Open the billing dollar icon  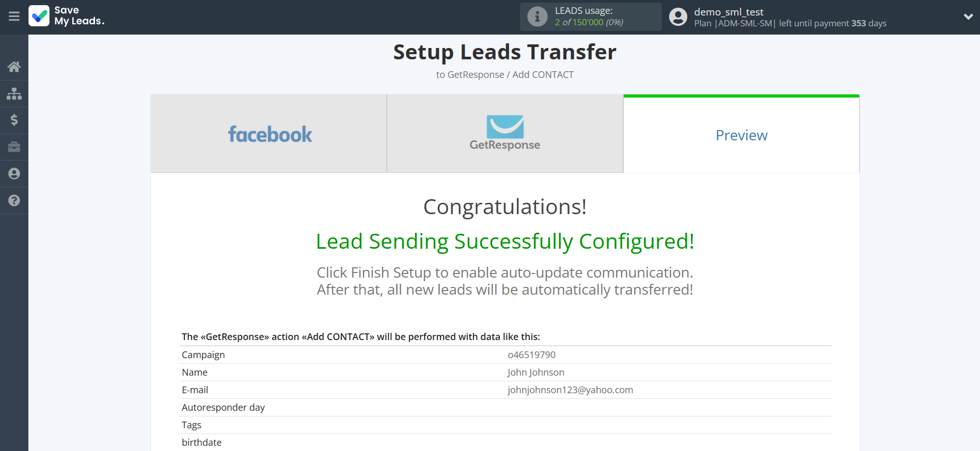pyautogui.click(x=14, y=120)
